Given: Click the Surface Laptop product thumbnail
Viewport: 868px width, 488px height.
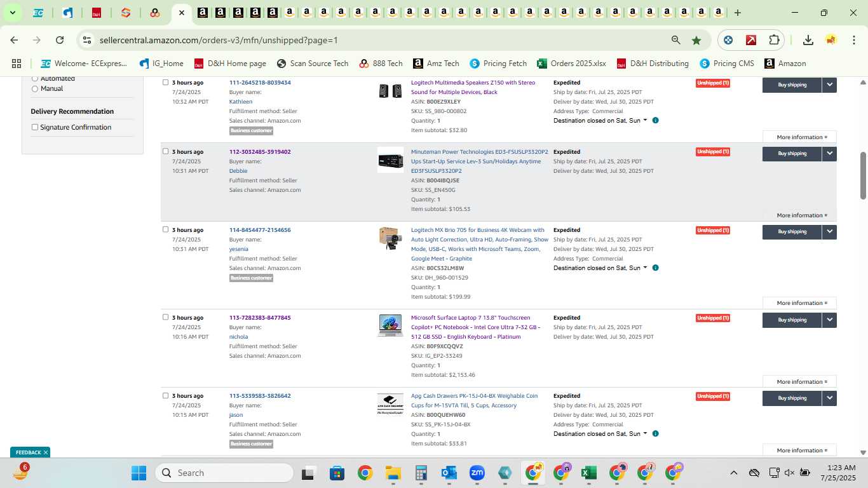Looking at the screenshot, I should 390,325.
